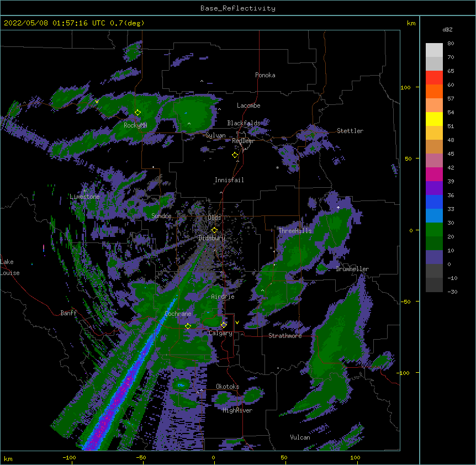Viewport: 476px width, 465px height.
Task: Click the Stettler city label
Action: click(x=350, y=131)
